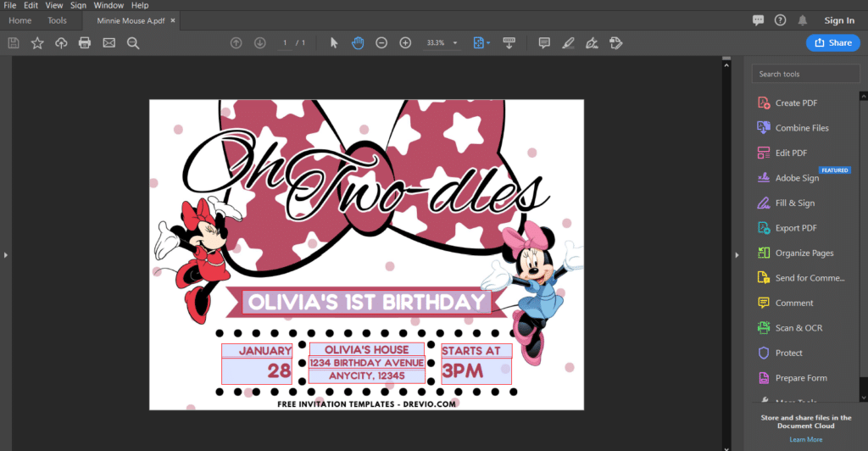This screenshot has width=868, height=451.
Task: Click the stamp tool icon
Action: coord(615,42)
